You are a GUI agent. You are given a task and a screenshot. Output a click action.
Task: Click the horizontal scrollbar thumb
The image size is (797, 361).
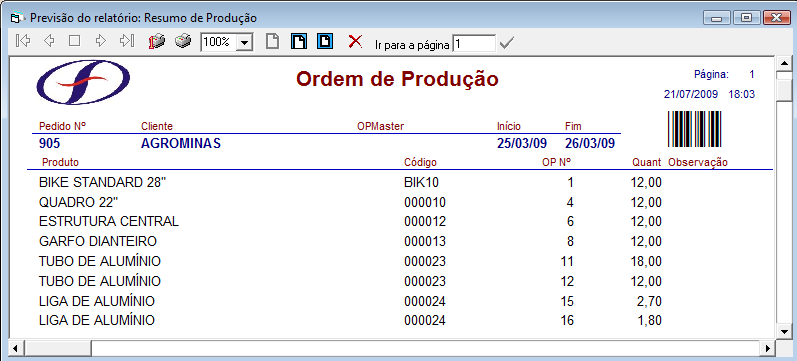point(57,348)
